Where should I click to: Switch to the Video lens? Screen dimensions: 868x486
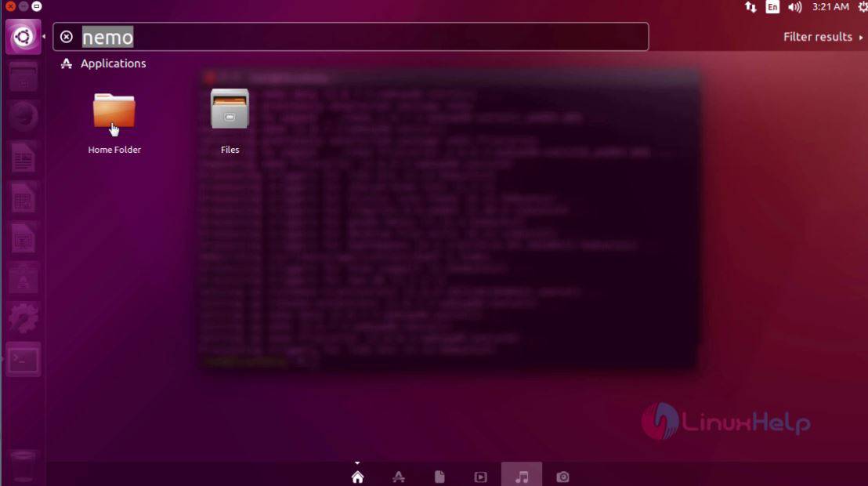480,477
